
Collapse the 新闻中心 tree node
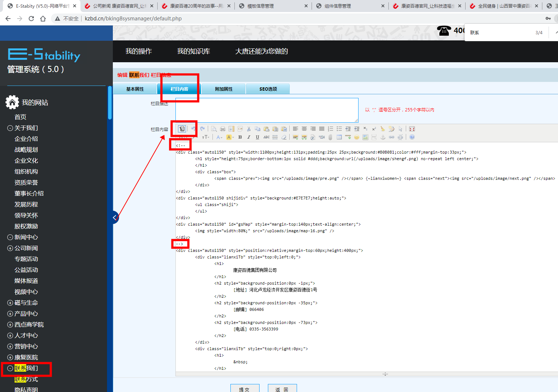click(x=10, y=237)
